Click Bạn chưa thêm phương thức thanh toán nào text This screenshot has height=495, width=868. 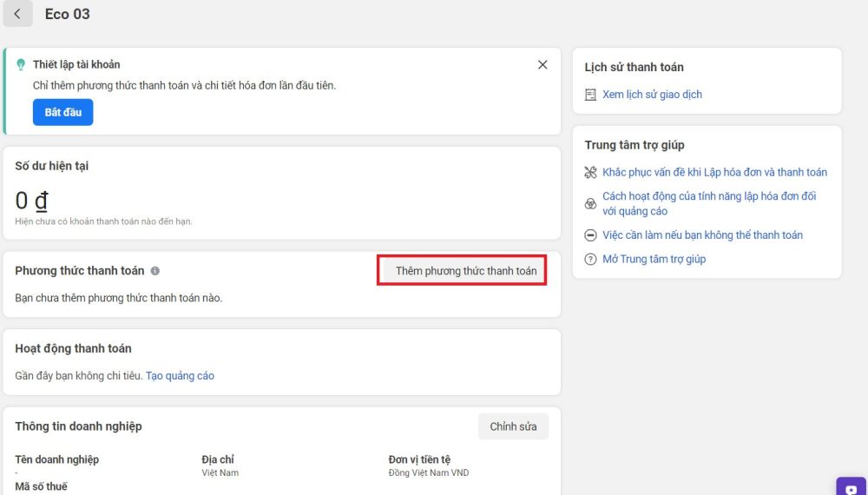point(118,298)
